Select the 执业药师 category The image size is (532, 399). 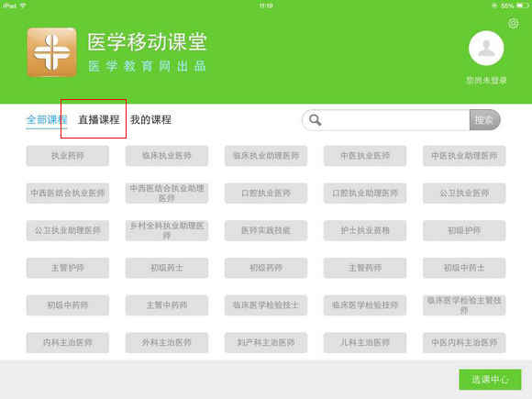click(x=68, y=156)
